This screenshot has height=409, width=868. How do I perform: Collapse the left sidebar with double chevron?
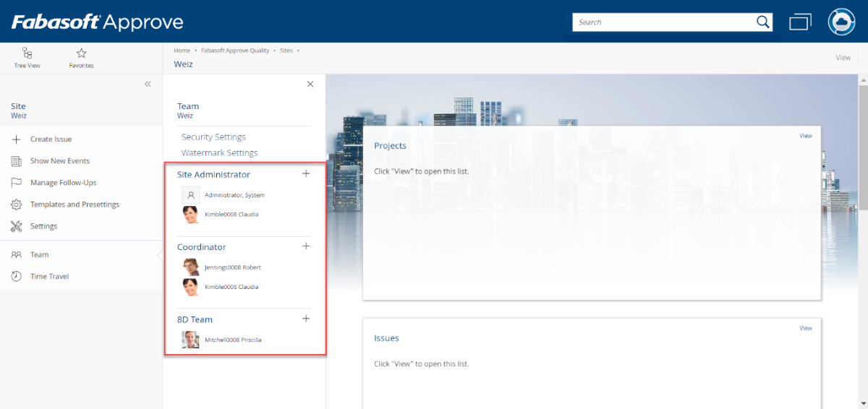pos(148,84)
